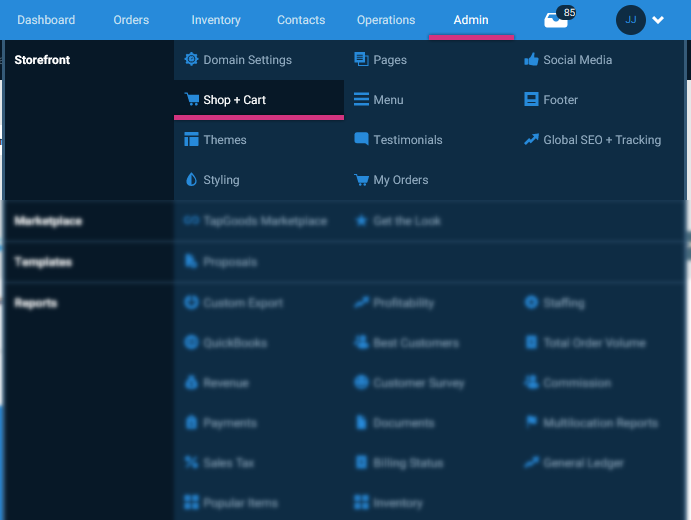Open the Operations tab
The height and width of the screenshot is (520, 691).
coord(386,20)
